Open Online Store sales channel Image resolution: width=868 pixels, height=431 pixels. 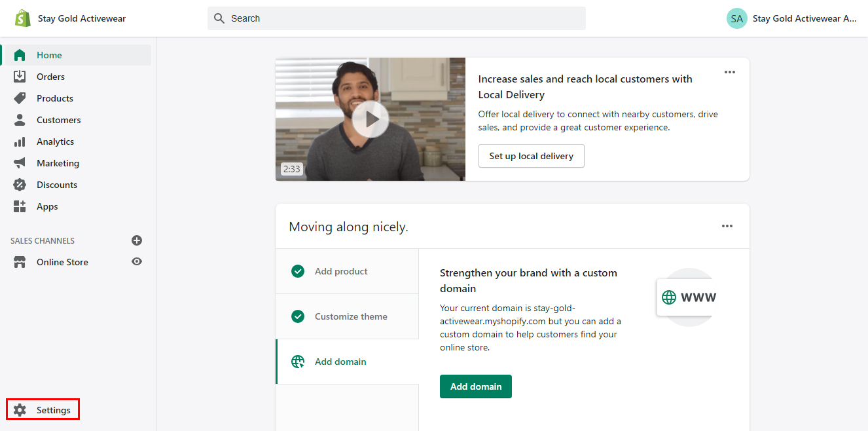point(63,262)
